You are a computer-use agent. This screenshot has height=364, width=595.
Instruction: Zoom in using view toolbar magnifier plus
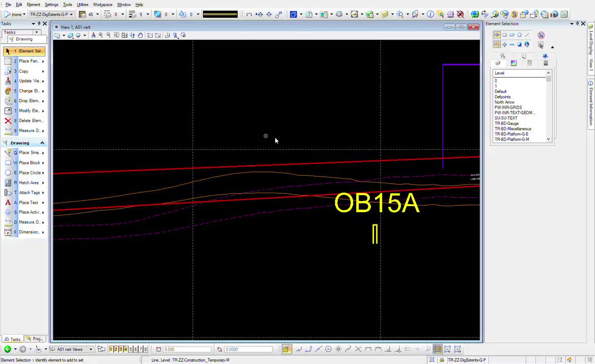tap(101, 35)
